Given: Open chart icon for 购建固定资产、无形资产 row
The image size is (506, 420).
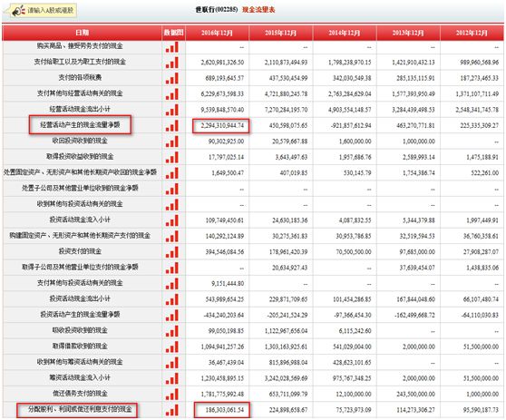Looking at the screenshot, I should pos(172,237).
